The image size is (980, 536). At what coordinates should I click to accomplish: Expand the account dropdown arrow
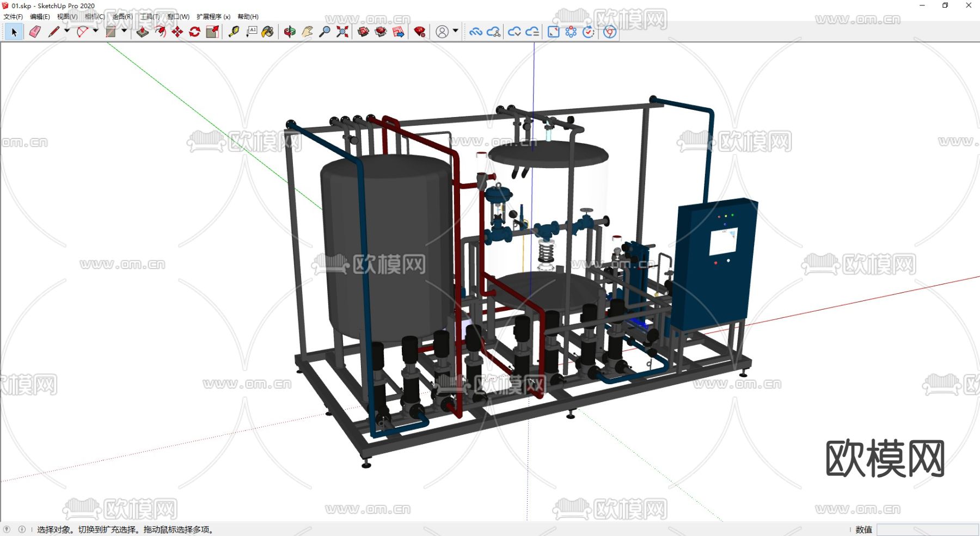(456, 31)
